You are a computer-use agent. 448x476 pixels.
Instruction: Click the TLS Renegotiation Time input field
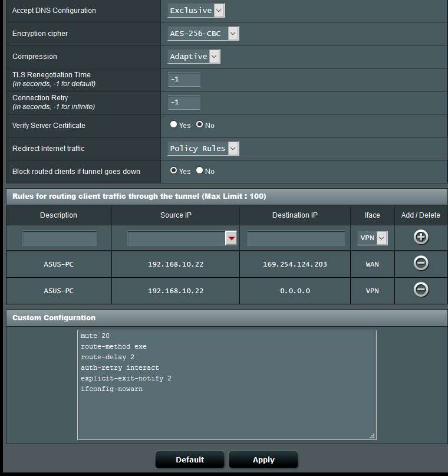point(184,80)
